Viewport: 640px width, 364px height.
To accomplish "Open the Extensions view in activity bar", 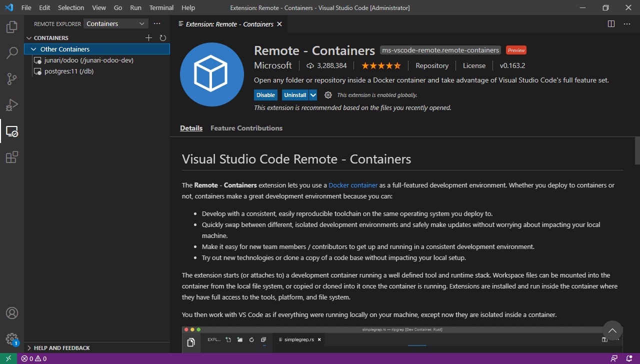I will point(12,157).
